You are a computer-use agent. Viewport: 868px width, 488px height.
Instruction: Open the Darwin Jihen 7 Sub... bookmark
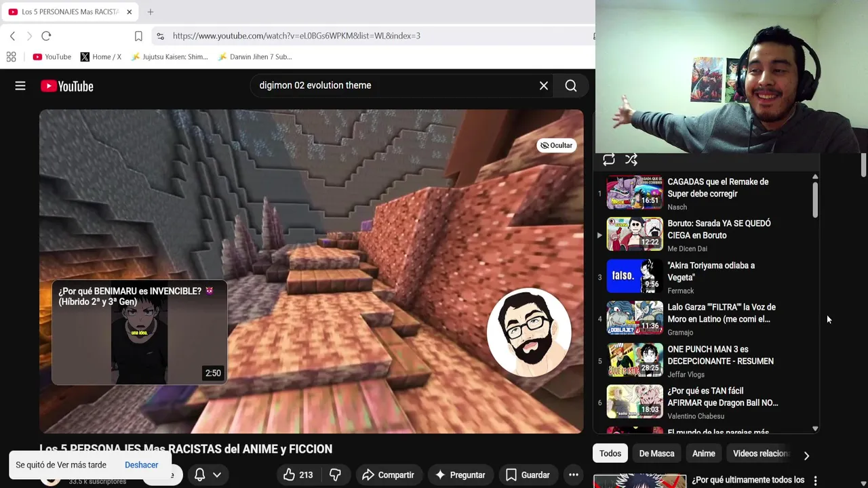[x=255, y=57]
